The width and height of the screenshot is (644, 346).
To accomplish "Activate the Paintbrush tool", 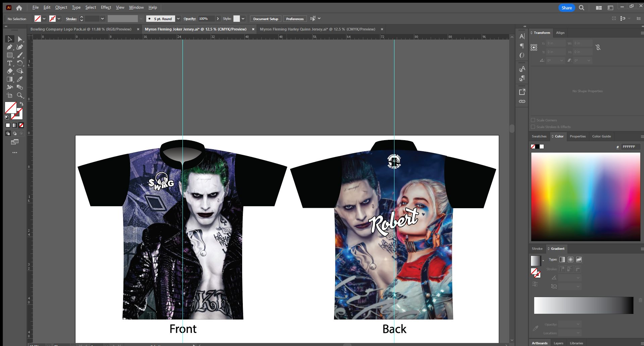I will coord(20,55).
